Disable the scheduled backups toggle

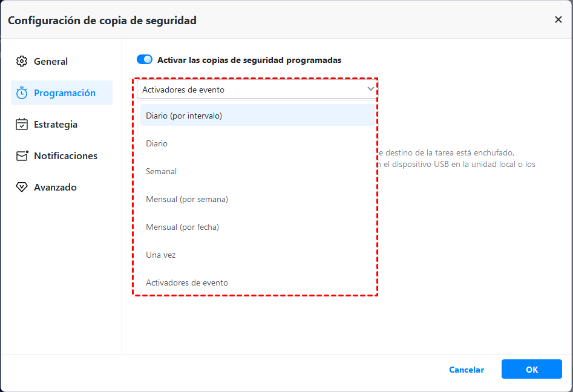point(145,60)
